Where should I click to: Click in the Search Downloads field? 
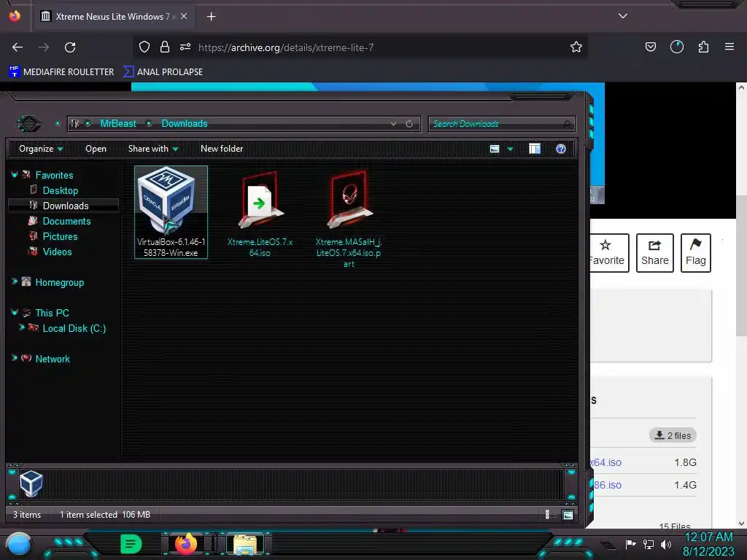[x=501, y=124]
